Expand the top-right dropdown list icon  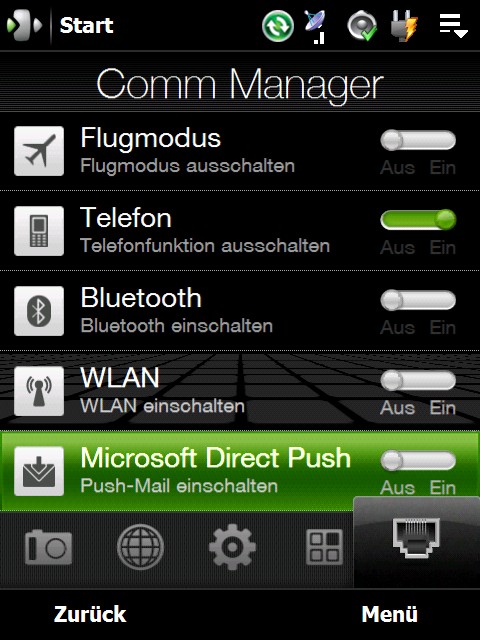pos(453,26)
